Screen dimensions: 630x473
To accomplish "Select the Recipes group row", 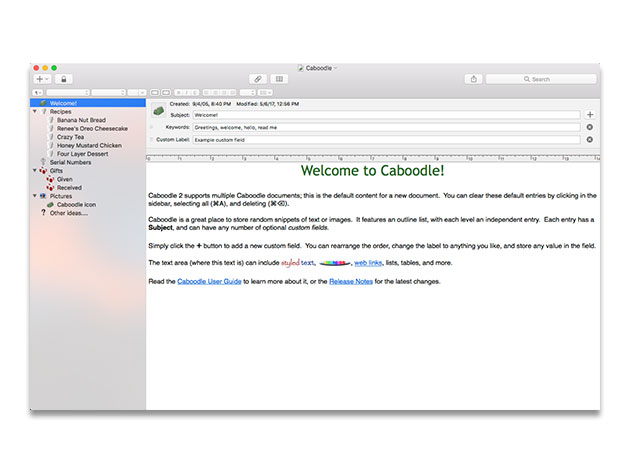I will 88,111.
